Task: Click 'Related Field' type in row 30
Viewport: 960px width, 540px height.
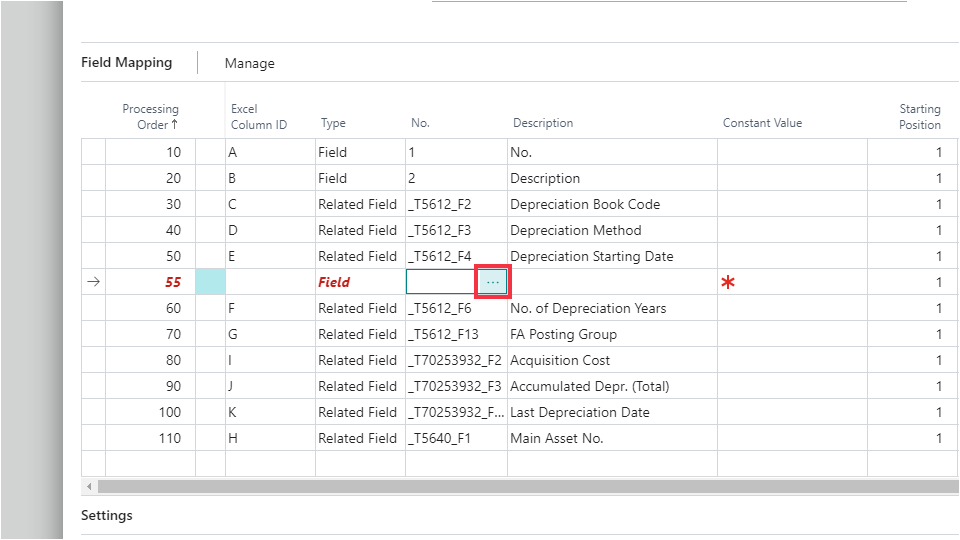Action: point(360,204)
